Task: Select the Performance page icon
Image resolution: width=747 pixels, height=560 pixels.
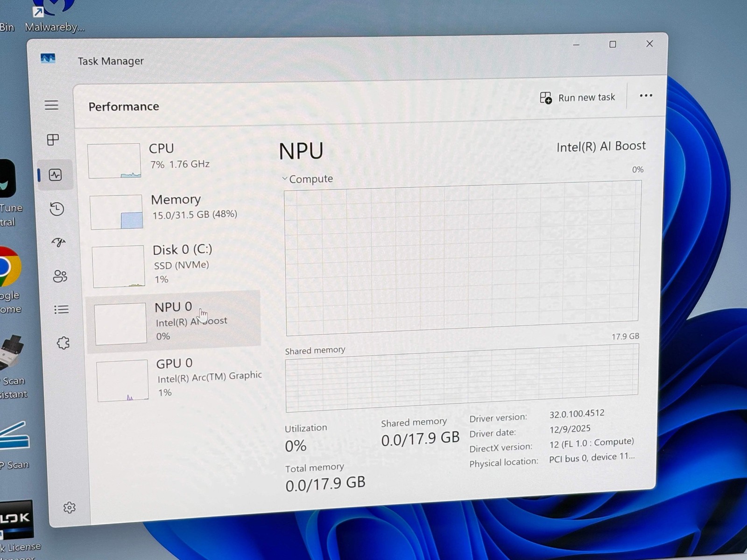Action: coord(56,175)
